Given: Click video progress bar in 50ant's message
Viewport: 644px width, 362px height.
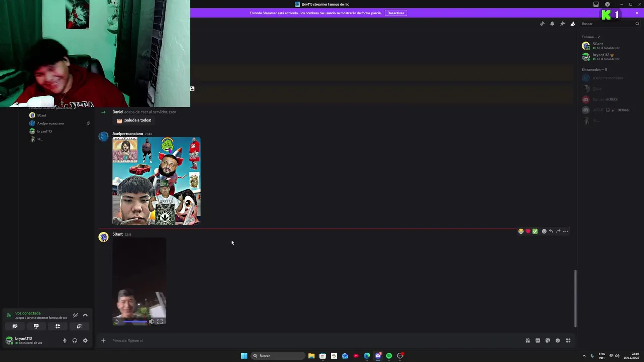Looking at the screenshot, I should pyautogui.click(x=135, y=321).
